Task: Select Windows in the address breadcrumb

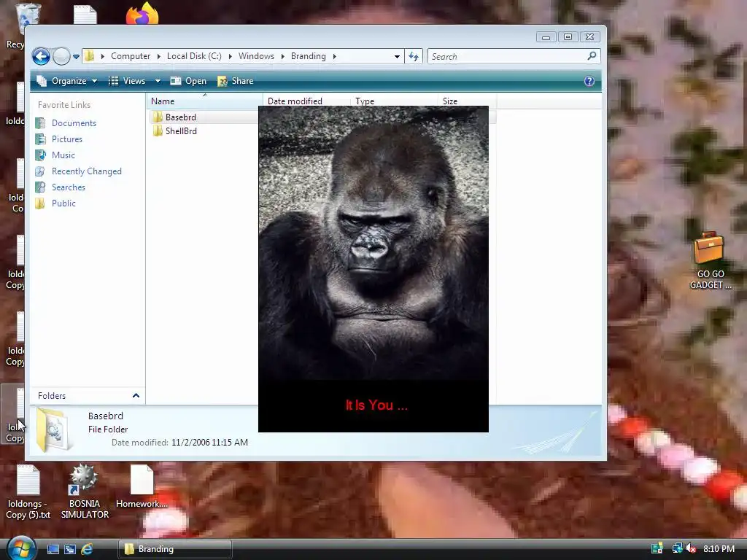Action: pos(256,56)
